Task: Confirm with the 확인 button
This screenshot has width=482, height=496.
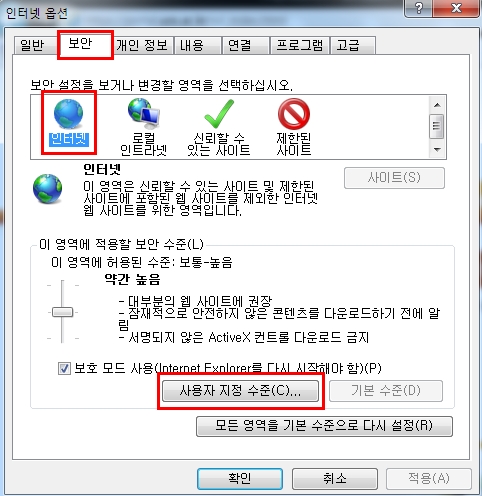Action: [240, 479]
